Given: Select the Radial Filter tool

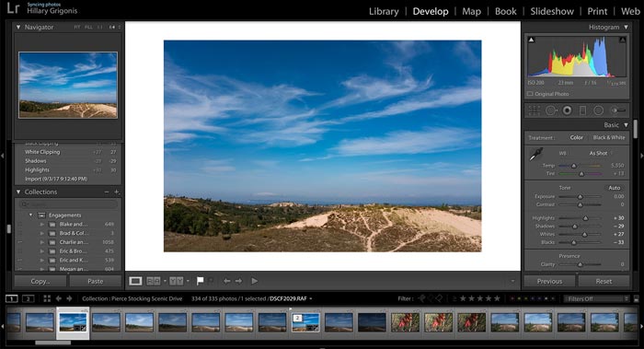Looking at the screenshot, I should (x=598, y=111).
